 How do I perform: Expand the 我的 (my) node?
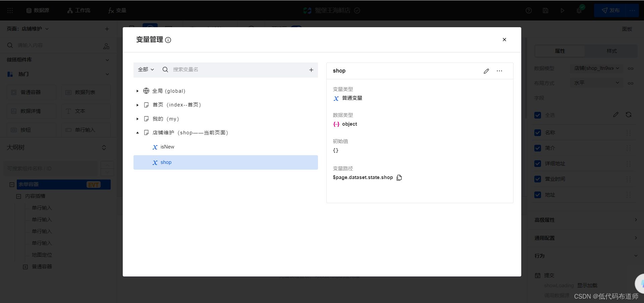click(x=138, y=119)
